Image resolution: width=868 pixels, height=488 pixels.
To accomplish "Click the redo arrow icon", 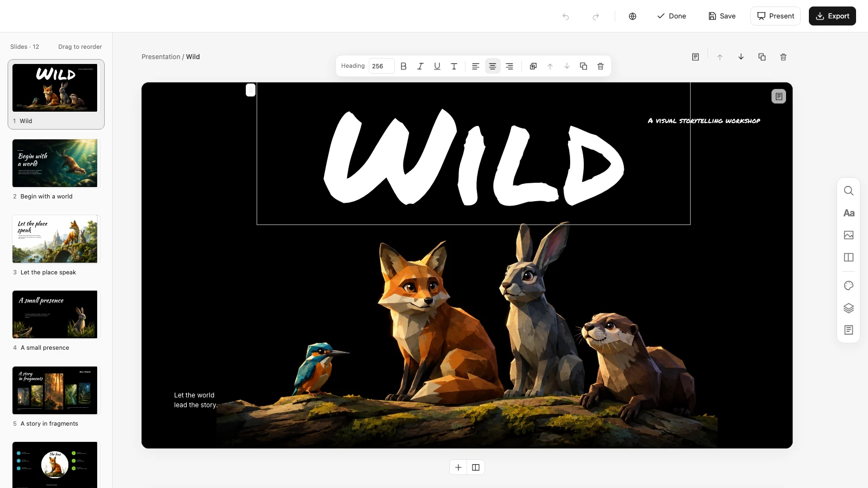I will click(596, 16).
